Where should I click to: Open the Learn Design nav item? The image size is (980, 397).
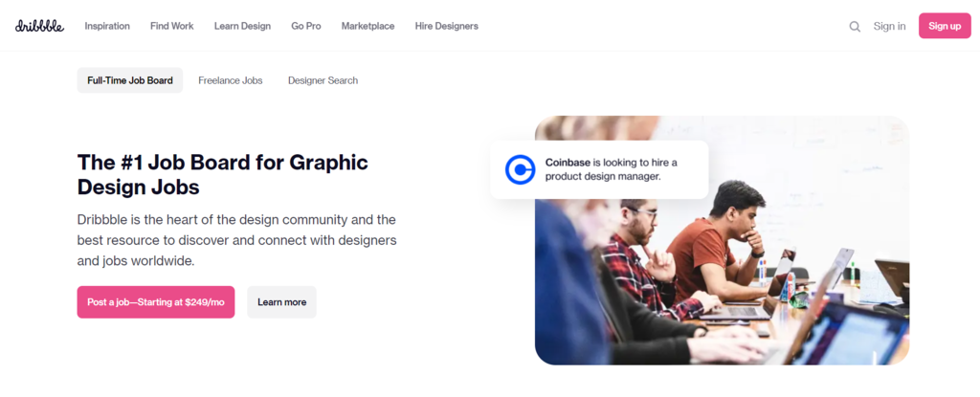[242, 26]
